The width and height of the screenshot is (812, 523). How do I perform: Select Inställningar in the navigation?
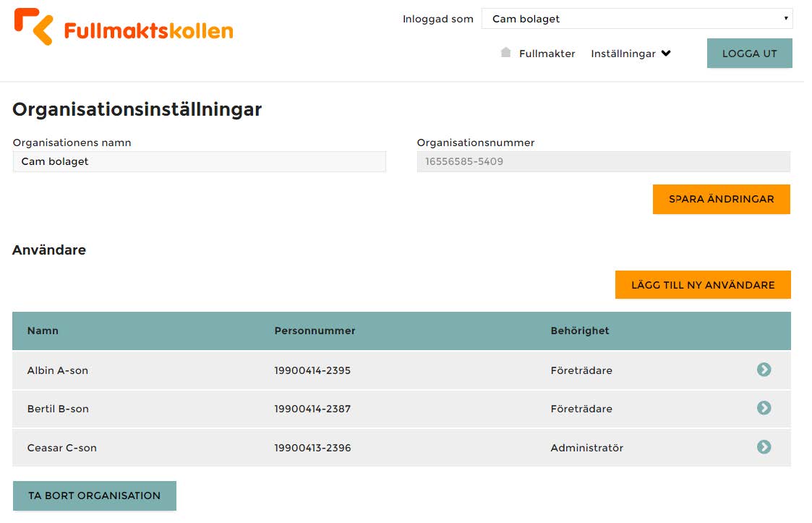coord(623,53)
